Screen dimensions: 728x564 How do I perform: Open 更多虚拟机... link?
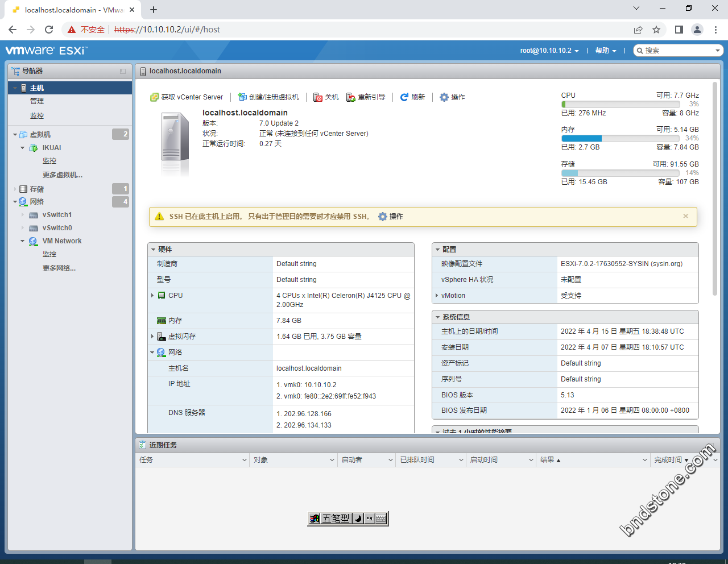pyautogui.click(x=63, y=175)
